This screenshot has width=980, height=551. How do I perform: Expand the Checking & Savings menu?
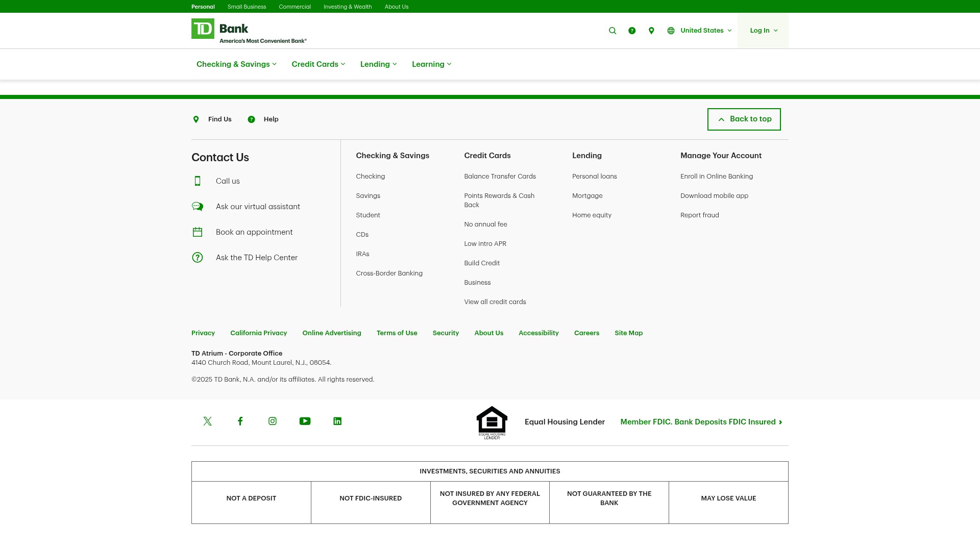(x=236, y=64)
